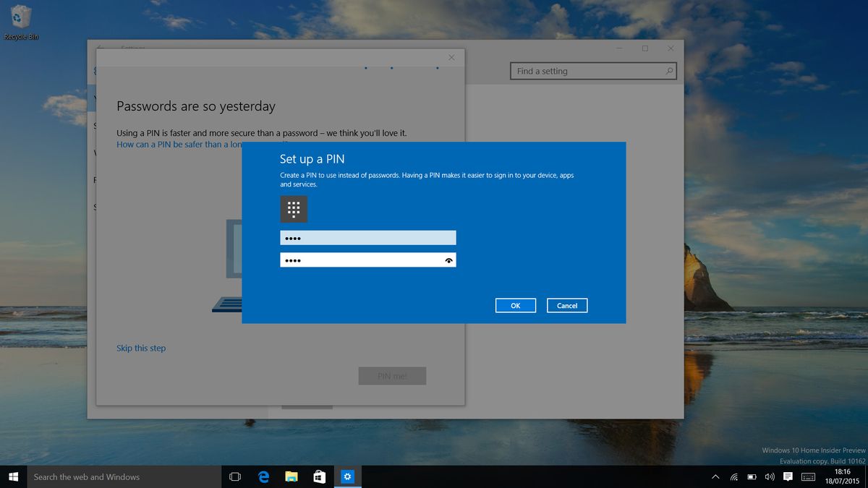The image size is (868, 488).
Task: Launch Microsoft Edge from the taskbar
Action: pyautogui.click(x=263, y=476)
